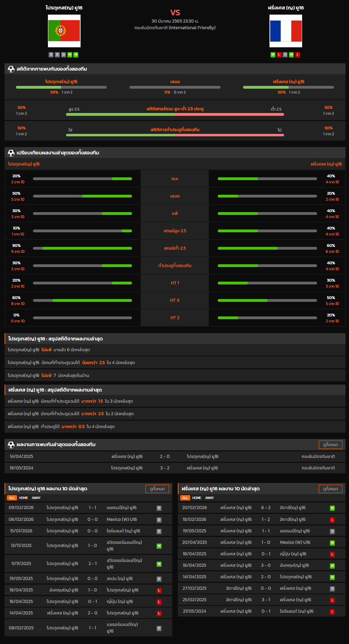The image size is (349, 644).
Task: Select HOME filter in Portugal last 10 matches
Action: [23, 498]
